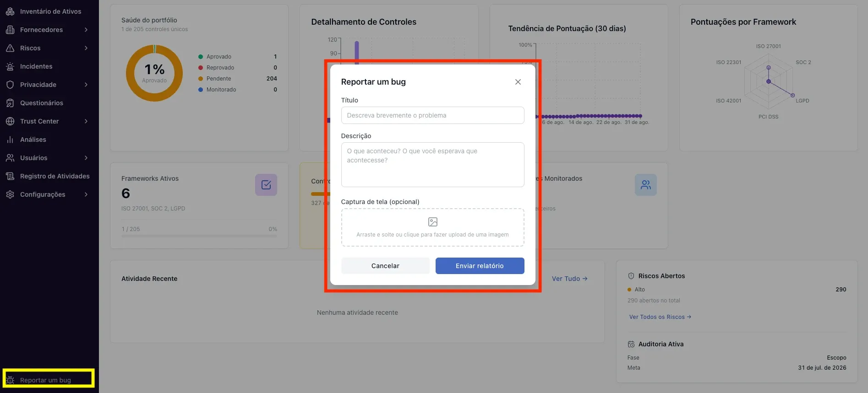Click the Questionários icon in sidebar
The image size is (868, 393).
pos(10,103)
